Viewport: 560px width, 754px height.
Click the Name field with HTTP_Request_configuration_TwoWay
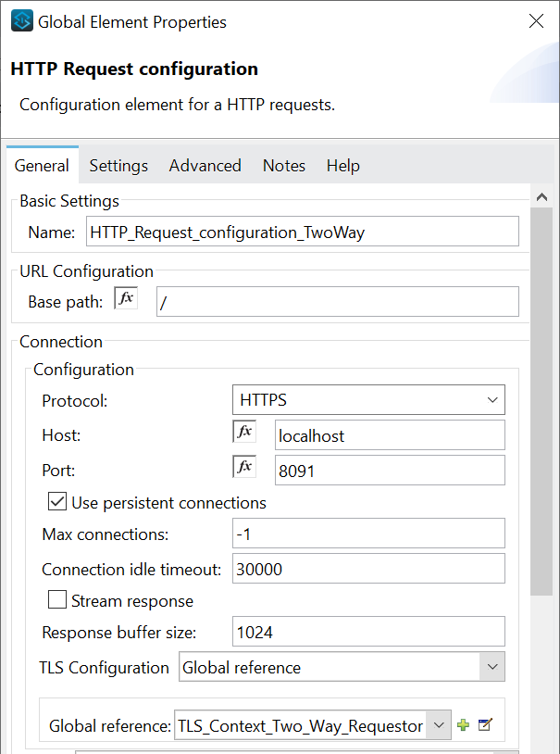(x=302, y=232)
